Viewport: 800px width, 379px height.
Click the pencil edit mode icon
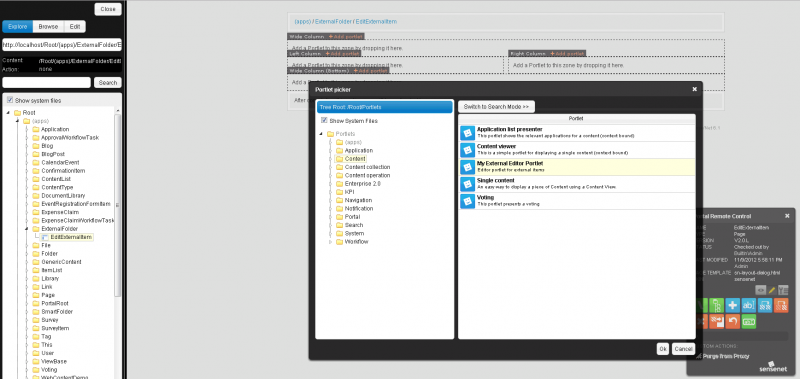[x=772, y=290]
